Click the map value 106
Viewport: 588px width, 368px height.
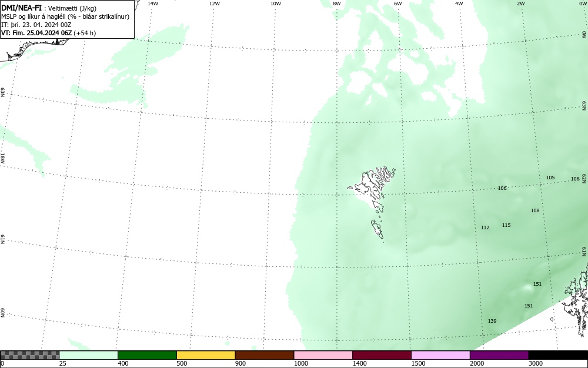tap(502, 188)
